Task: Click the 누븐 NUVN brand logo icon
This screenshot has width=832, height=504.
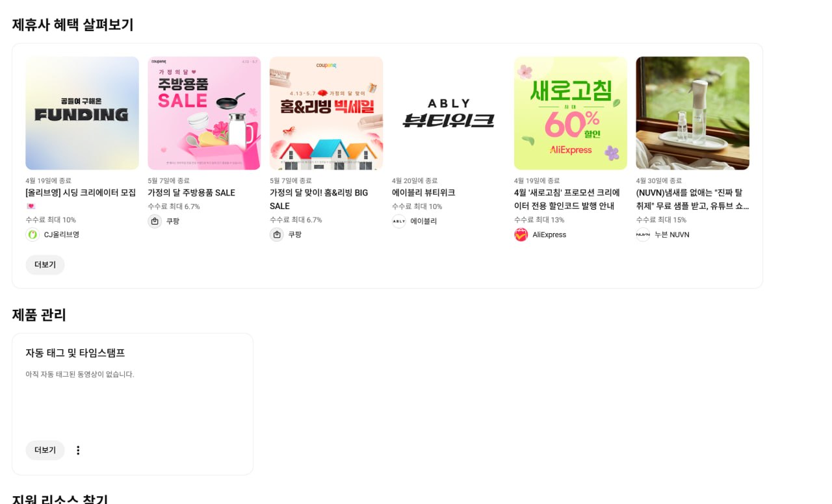Action: (x=643, y=234)
